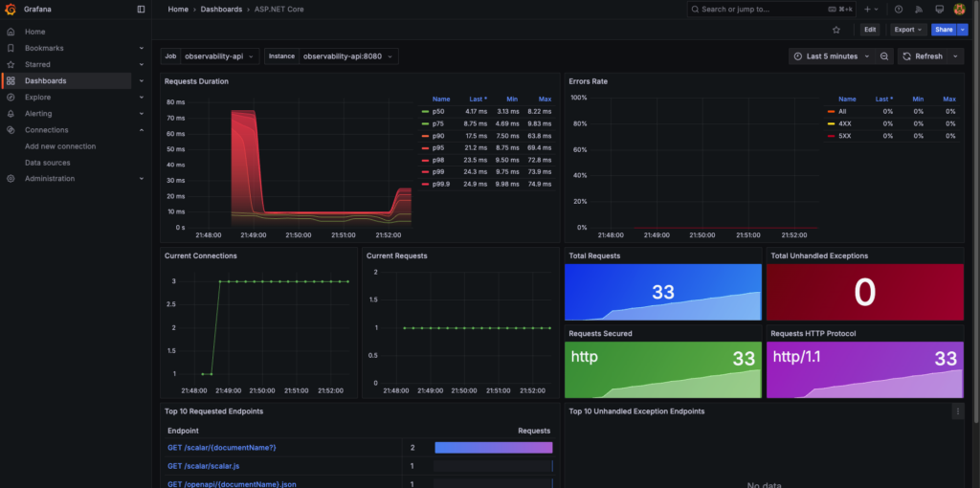980x488 pixels.
Task: Open the Last 5 minutes time picker
Action: click(832, 56)
